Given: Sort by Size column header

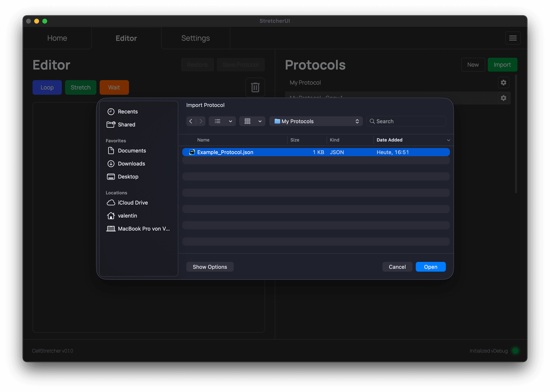Looking at the screenshot, I should [x=295, y=140].
